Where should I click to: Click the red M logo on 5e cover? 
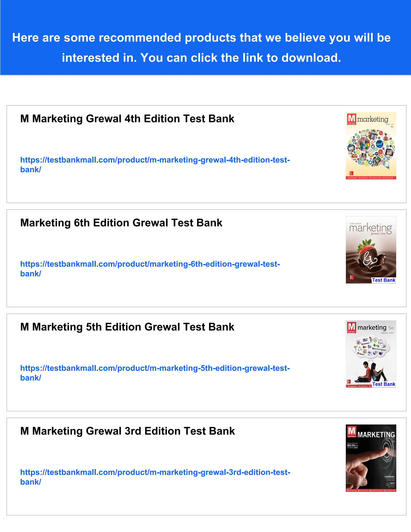pos(351,327)
